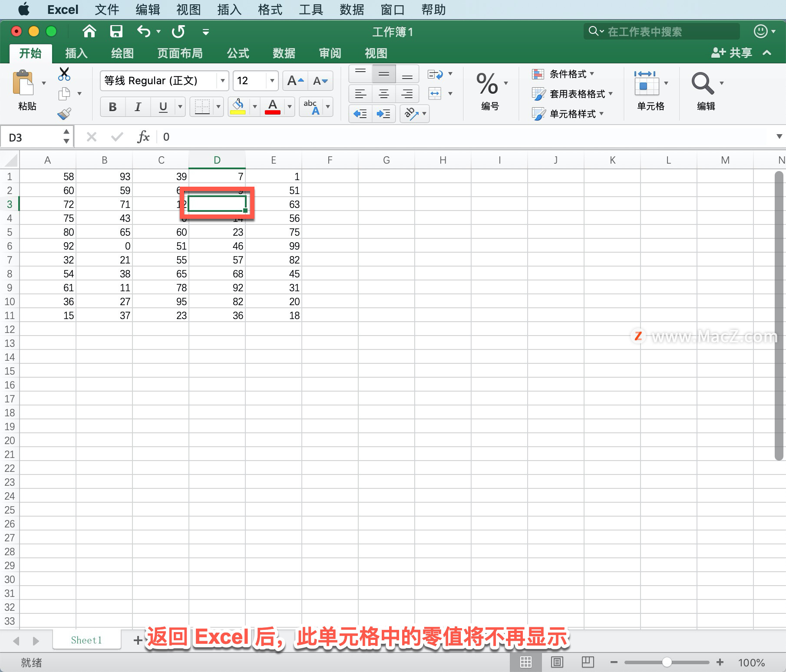
Task: Open percent number format button
Action: [487, 83]
